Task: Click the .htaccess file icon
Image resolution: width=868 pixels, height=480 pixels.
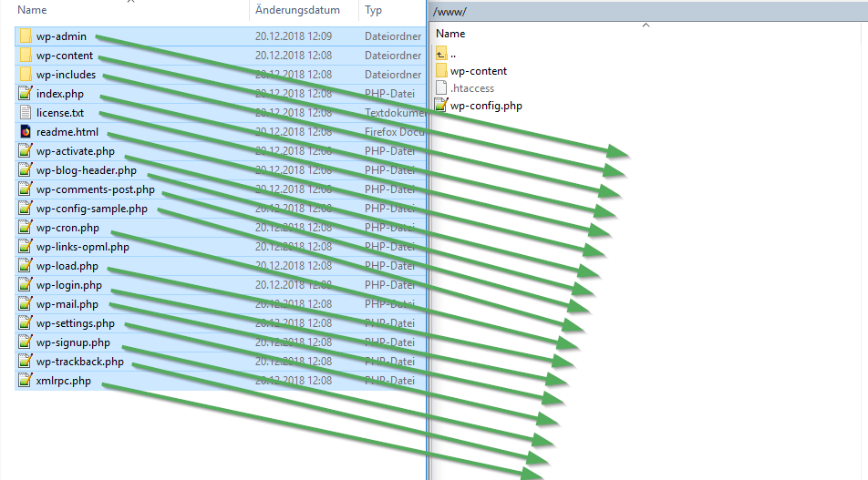Action: 441,88
